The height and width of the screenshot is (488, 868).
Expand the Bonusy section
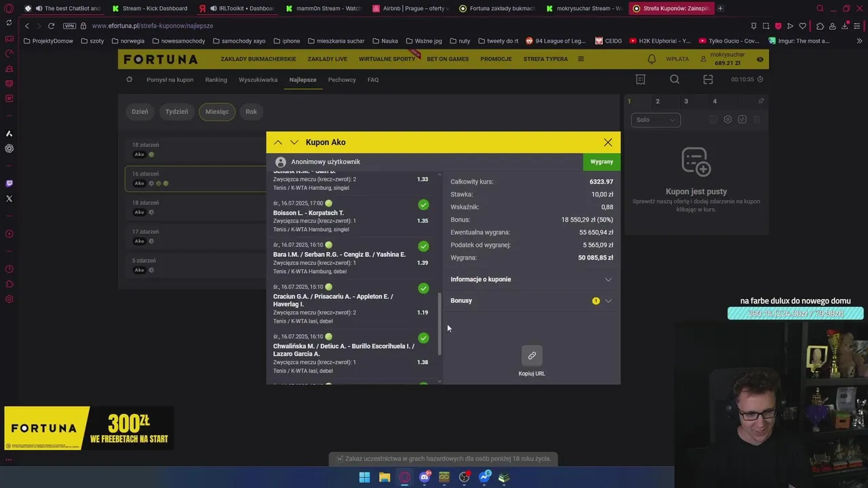click(532, 300)
